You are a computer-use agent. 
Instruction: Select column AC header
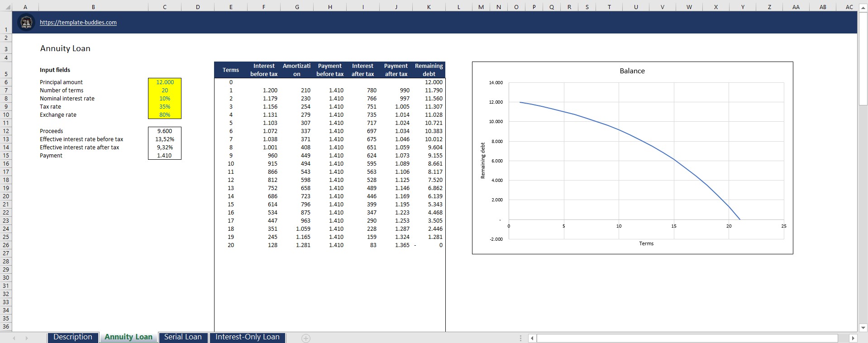(849, 7)
